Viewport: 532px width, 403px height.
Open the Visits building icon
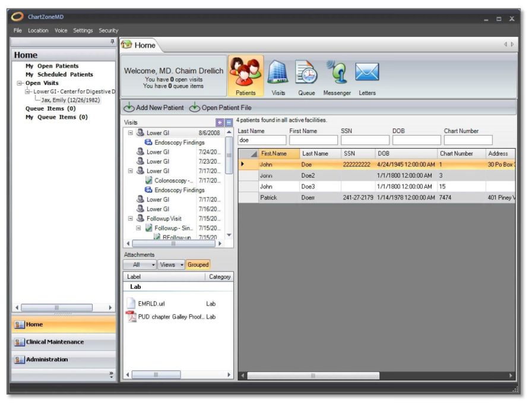point(278,77)
